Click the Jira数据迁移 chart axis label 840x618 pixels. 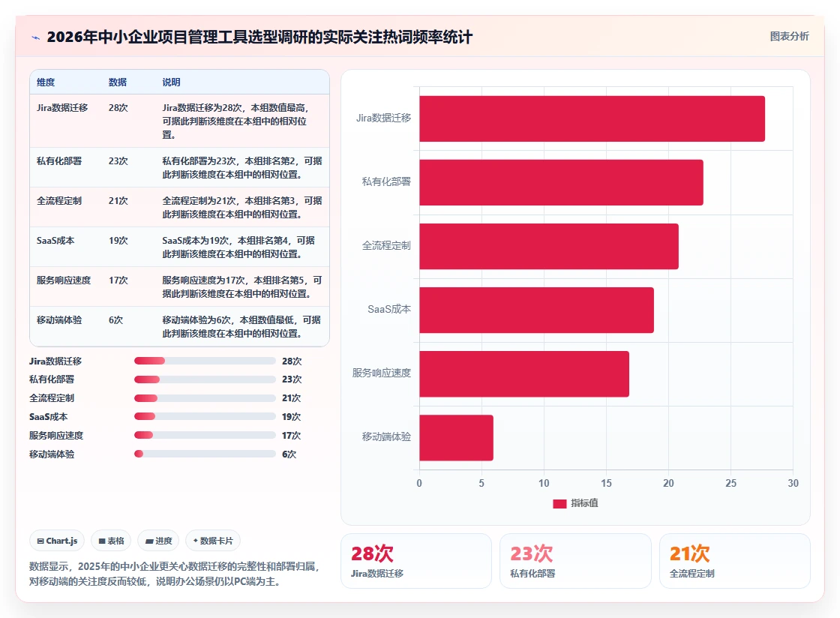click(383, 118)
